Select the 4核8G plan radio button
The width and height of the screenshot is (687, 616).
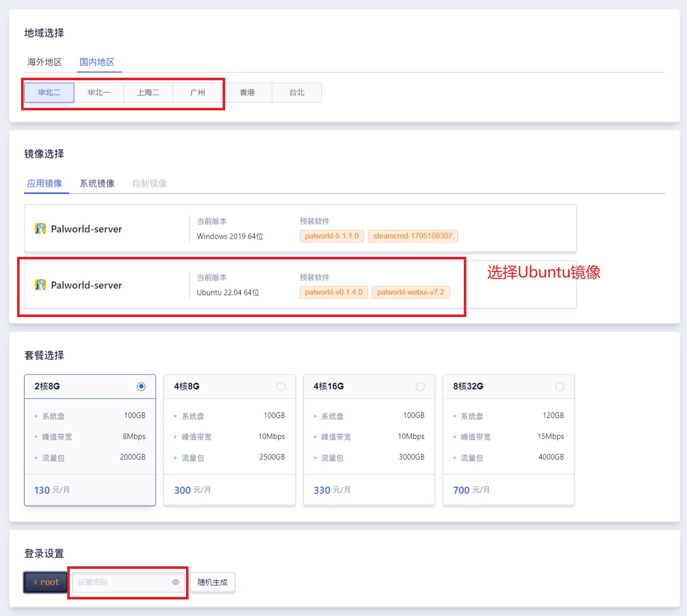coord(281,386)
